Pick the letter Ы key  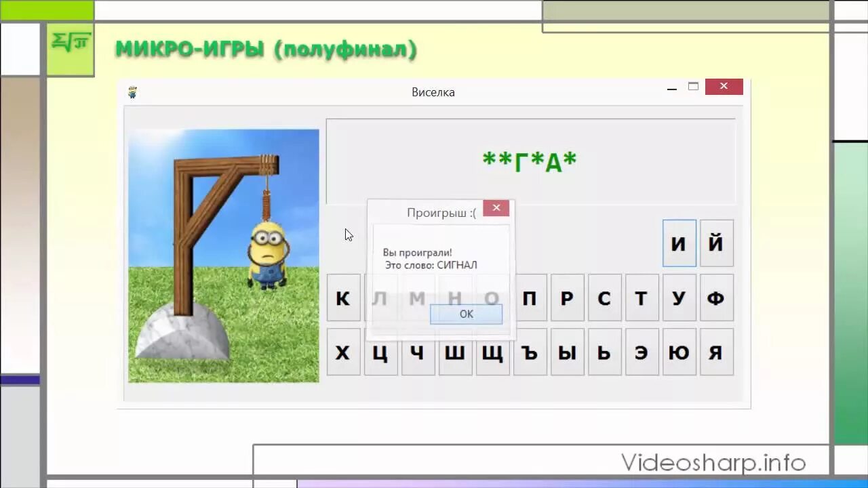click(568, 352)
